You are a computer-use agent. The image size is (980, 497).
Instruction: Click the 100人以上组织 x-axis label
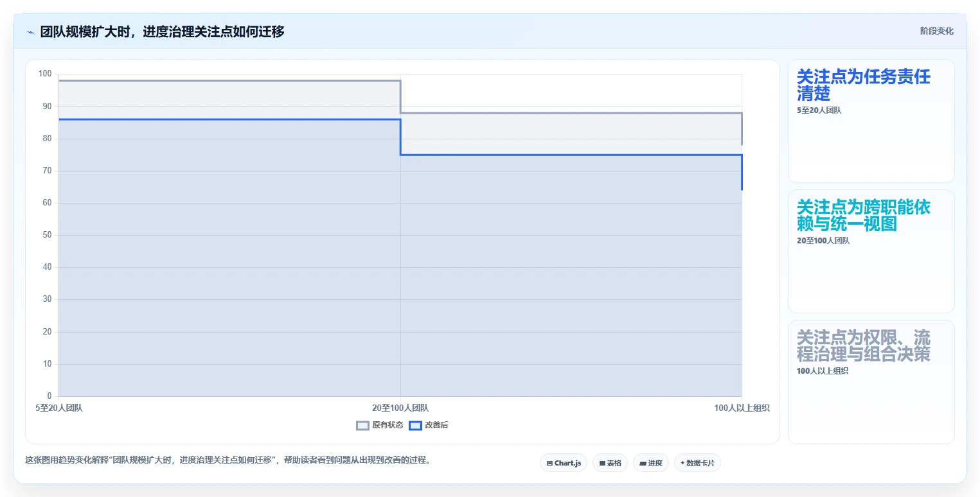pos(742,408)
